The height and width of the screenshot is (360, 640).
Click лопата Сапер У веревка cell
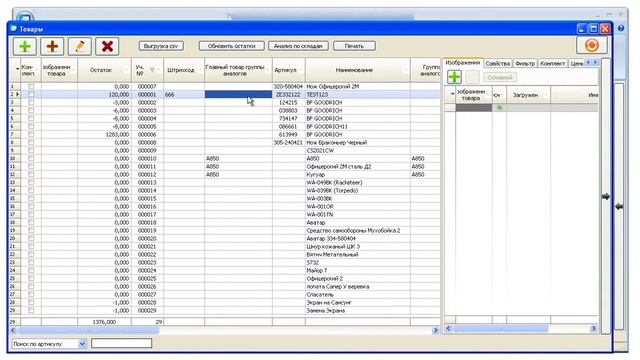point(358,287)
